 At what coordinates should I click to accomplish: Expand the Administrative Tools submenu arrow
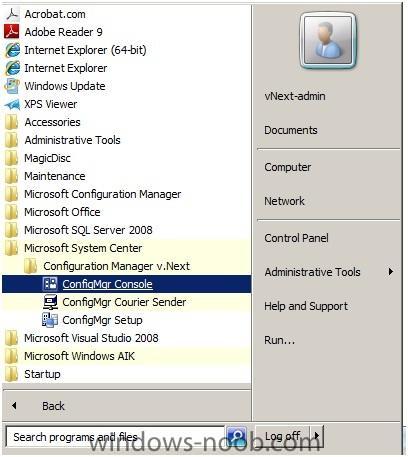click(391, 272)
